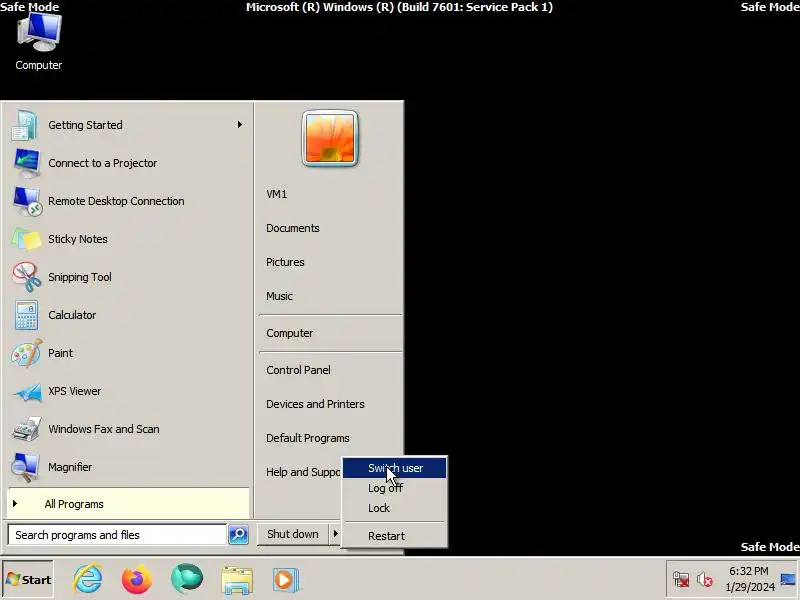Viewport: 800px width, 600px height.
Task: Open the XPS Viewer icon
Action: (28, 392)
